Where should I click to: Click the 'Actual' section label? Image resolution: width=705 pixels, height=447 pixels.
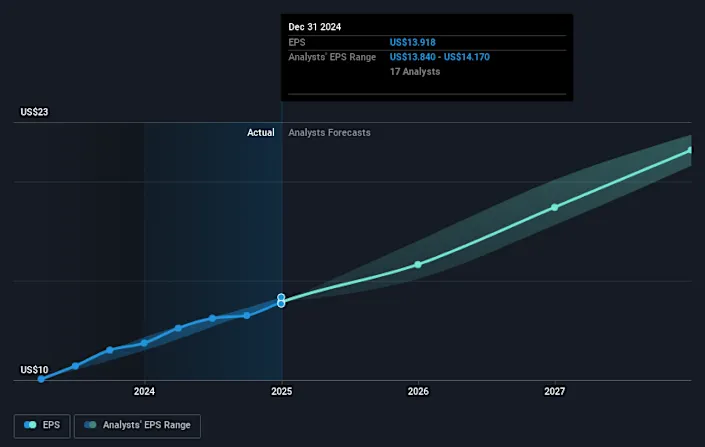(261, 133)
